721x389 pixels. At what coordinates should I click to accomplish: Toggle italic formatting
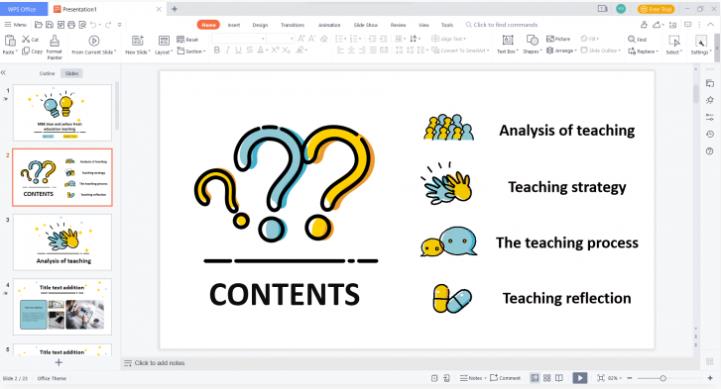click(x=228, y=50)
